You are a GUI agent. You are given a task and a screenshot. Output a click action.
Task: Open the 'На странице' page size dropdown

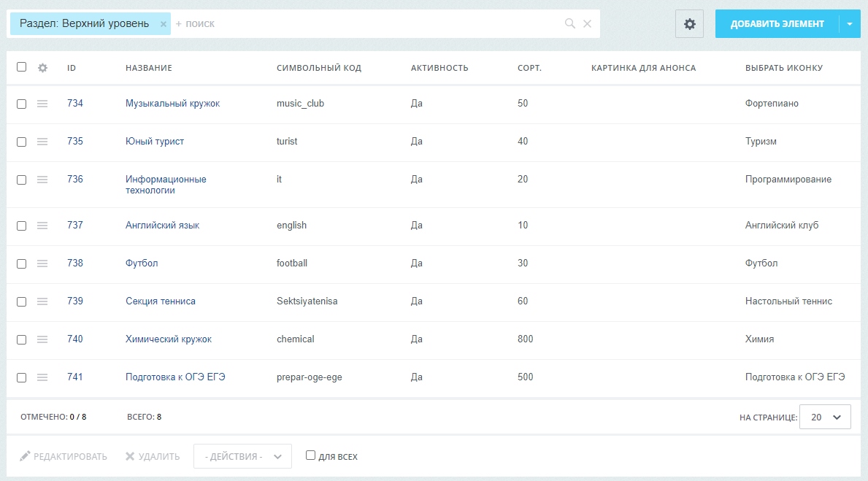point(825,417)
